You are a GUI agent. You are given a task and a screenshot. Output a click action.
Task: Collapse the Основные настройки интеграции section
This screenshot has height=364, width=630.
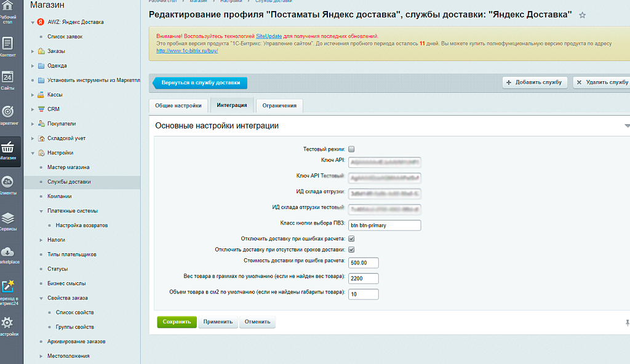(x=626, y=125)
